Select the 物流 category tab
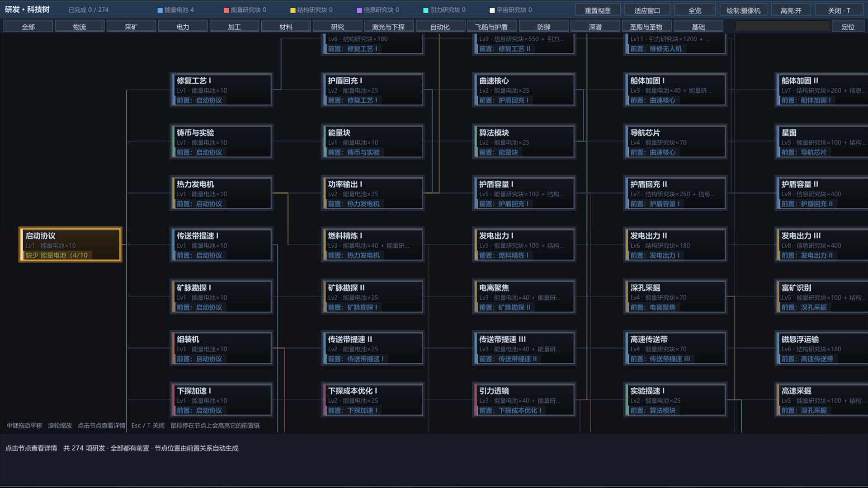This screenshot has width=868, height=488. click(x=80, y=27)
